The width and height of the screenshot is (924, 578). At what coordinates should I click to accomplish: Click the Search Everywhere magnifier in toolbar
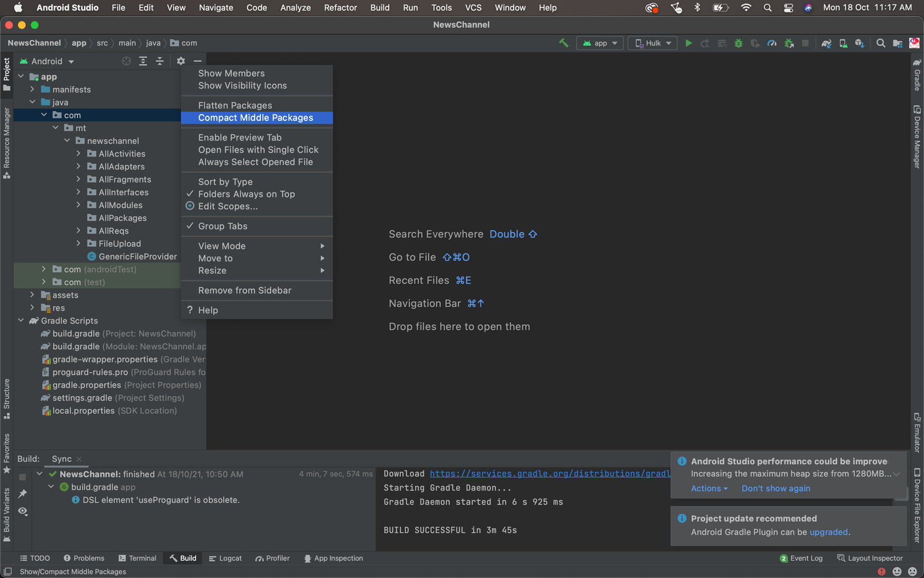[x=881, y=43]
